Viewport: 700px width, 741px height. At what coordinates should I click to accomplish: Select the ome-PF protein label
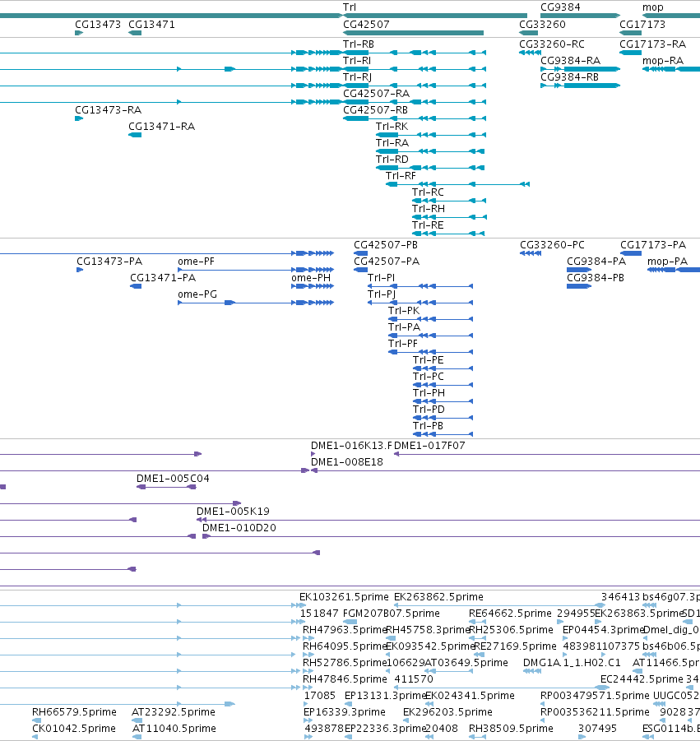(196, 262)
